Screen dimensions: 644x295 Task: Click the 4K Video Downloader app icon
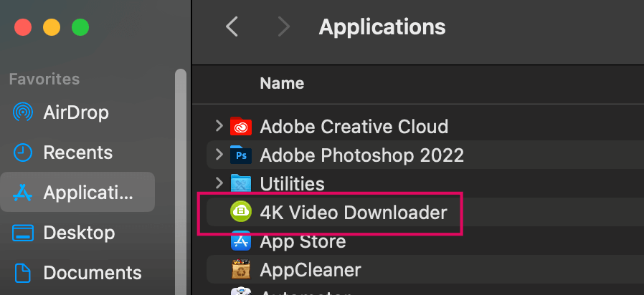coord(241,212)
